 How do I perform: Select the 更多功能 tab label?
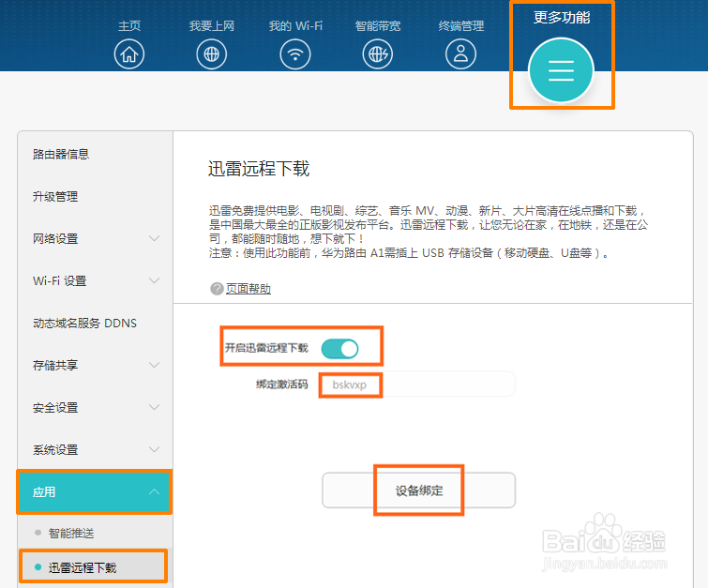[x=562, y=18]
